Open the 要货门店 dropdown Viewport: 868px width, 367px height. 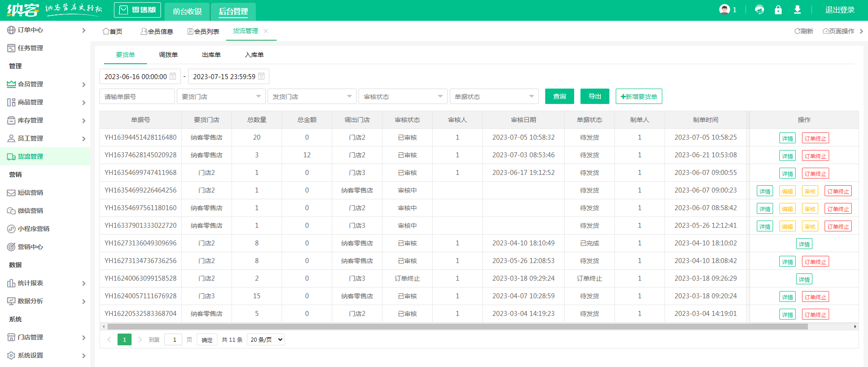(221, 96)
